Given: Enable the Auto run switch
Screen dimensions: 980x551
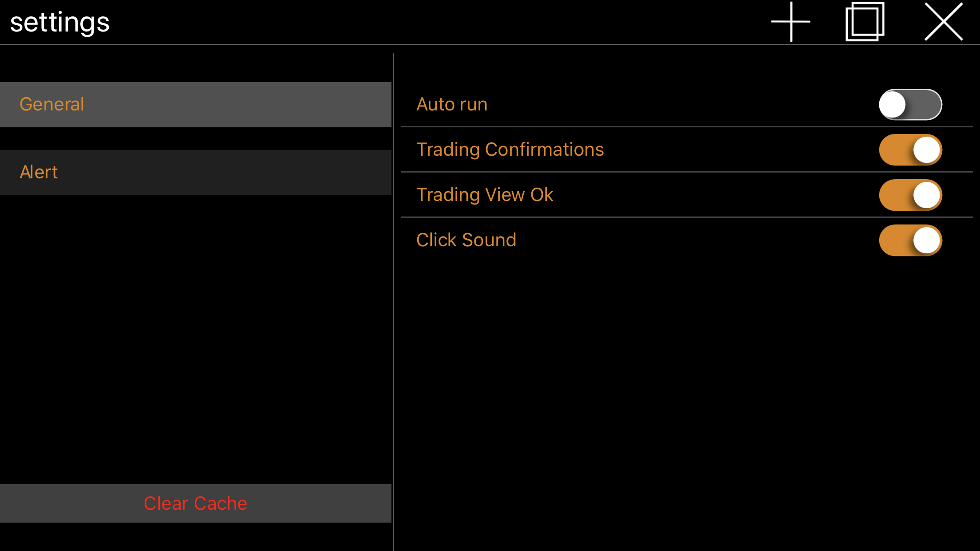Looking at the screenshot, I should [x=910, y=105].
